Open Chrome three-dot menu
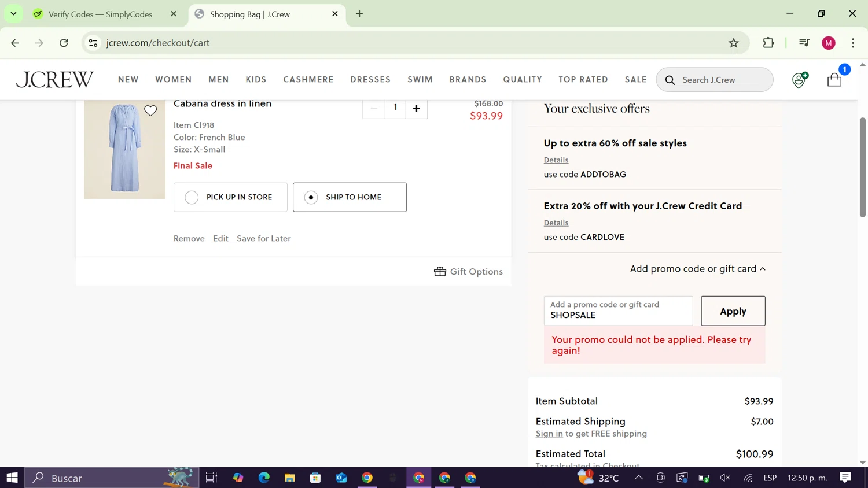The image size is (868, 488). 853,43
